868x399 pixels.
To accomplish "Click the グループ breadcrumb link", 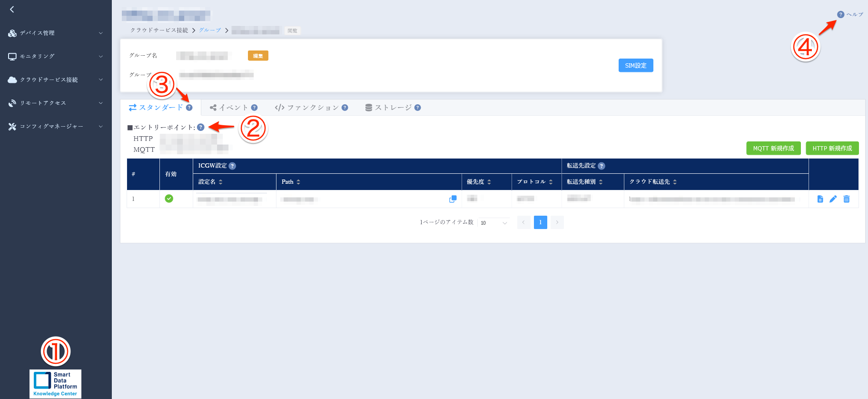I will pyautogui.click(x=210, y=30).
